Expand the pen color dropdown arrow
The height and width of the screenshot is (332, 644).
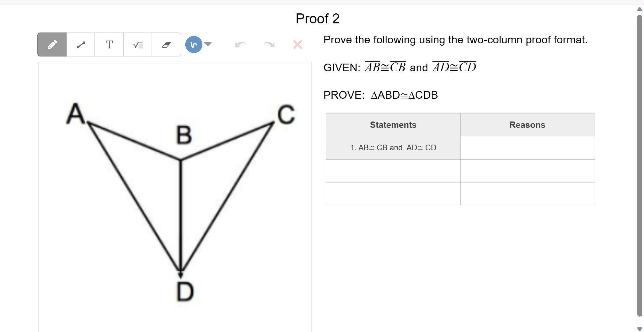pyautogui.click(x=208, y=44)
